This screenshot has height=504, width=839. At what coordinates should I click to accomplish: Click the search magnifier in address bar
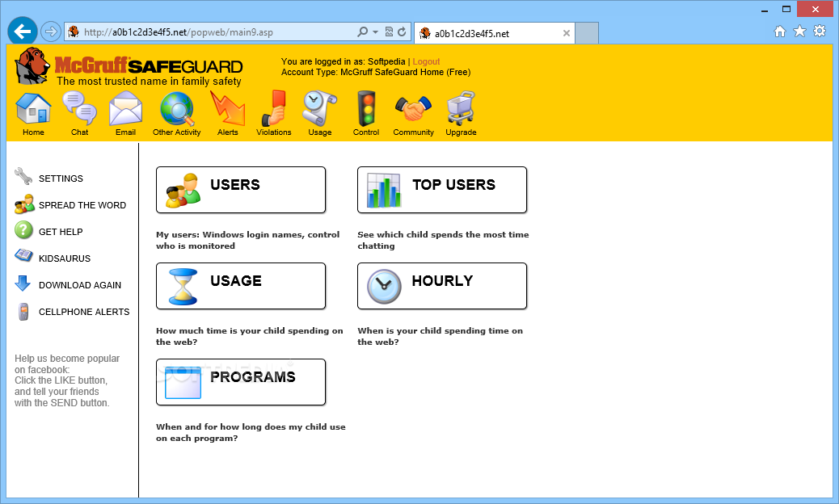[362, 32]
